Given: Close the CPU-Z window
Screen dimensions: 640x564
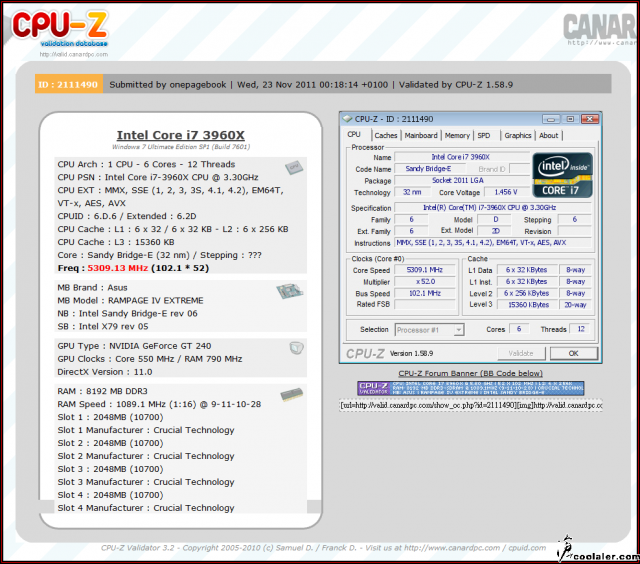Looking at the screenshot, I should tap(590, 119).
